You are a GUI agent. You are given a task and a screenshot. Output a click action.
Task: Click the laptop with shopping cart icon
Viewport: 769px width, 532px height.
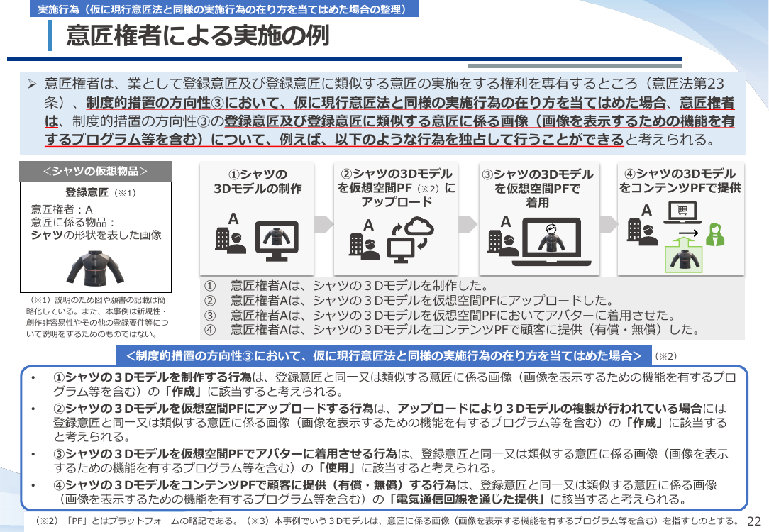[682, 213]
